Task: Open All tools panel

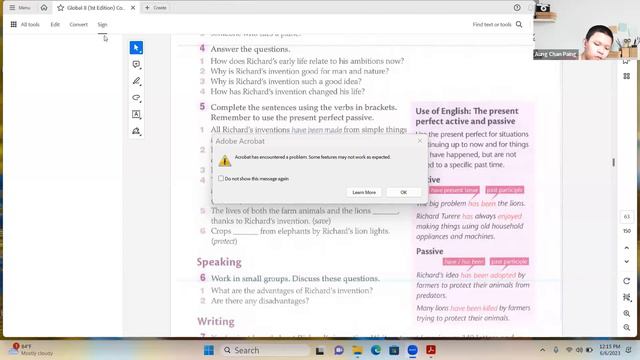Action: [x=25, y=24]
